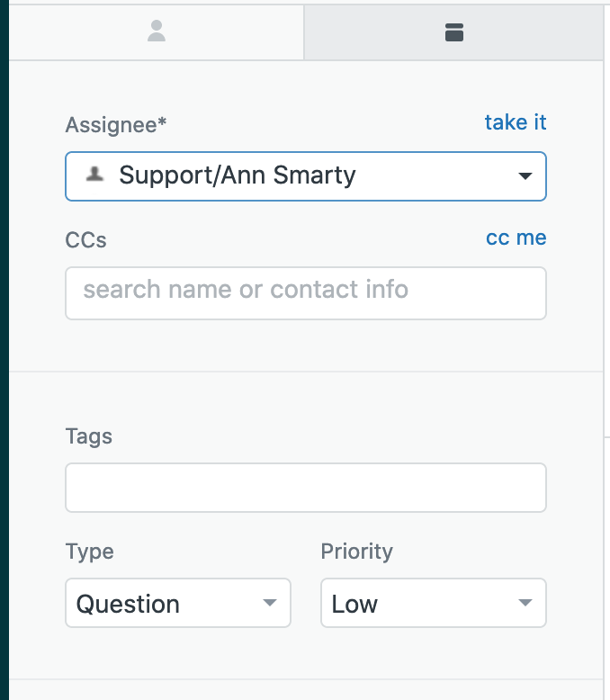Switch to the ticket box tab icon
This screenshot has width=610, height=700.
click(x=454, y=32)
